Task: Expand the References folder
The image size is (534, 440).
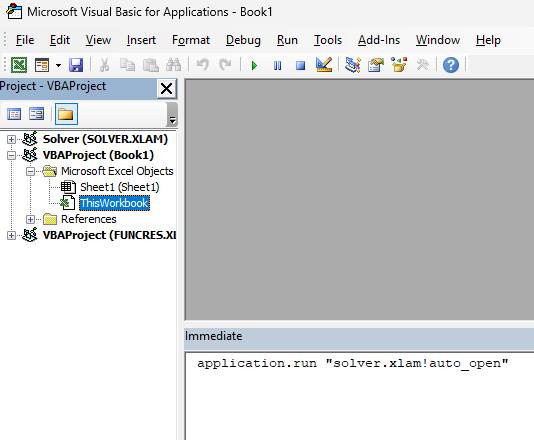Action: (30, 219)
